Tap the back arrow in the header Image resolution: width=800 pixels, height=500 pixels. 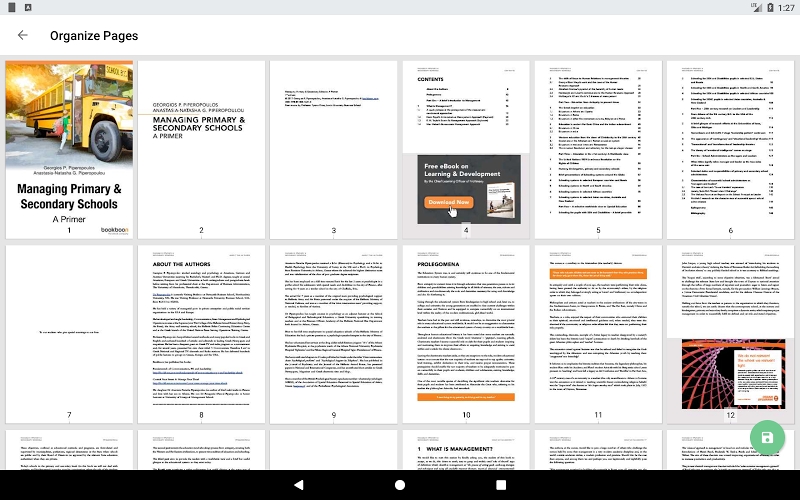22,35
